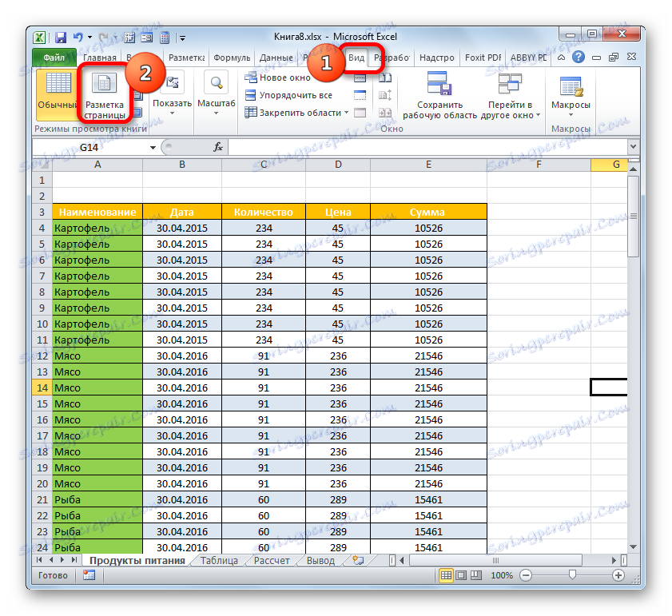Screen dimensions: 672x616
Task: Click into the formula bar input
Action: 427,148
